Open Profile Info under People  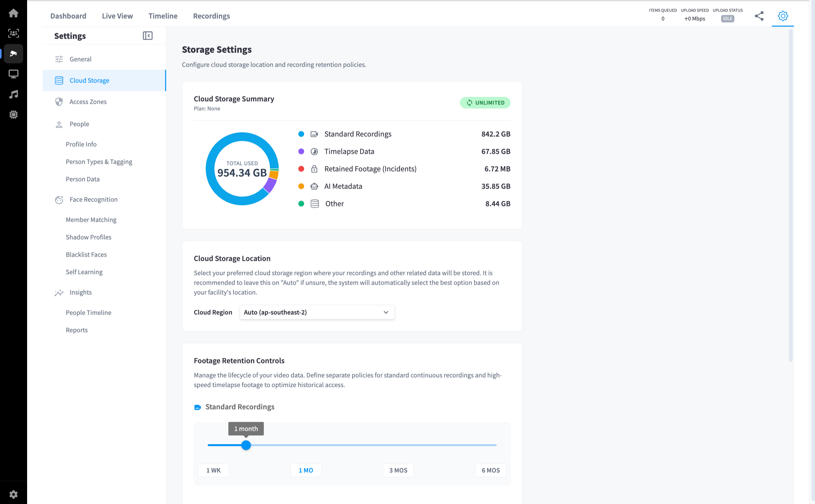tap(81, 144)
